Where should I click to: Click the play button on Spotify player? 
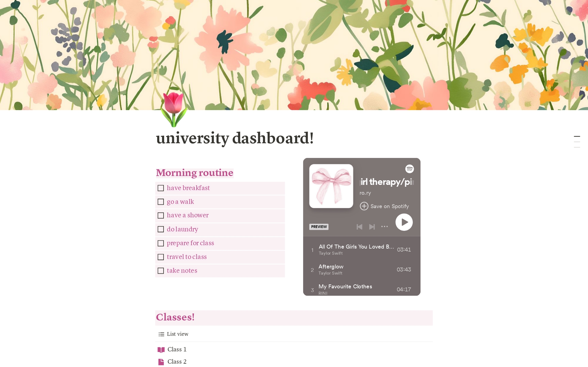point(404,222)
